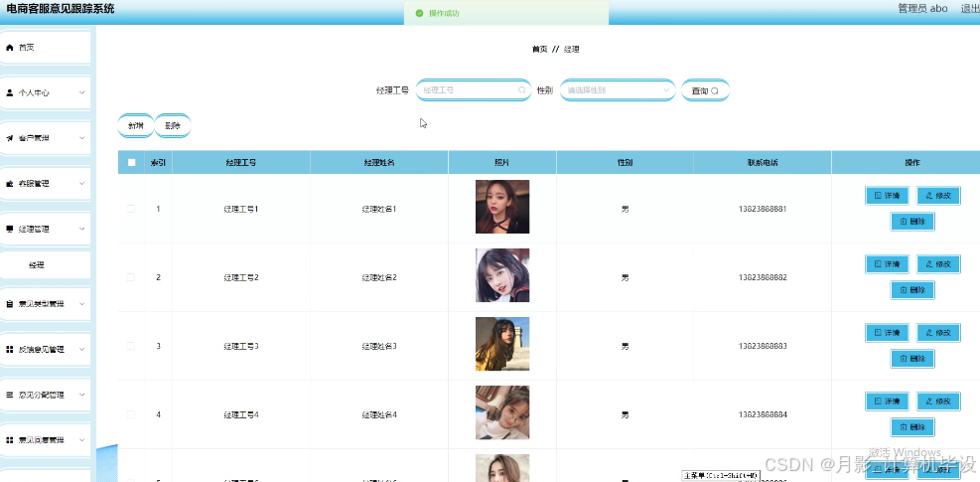Click 删除 in the 经理姓名3 row
980x482 pixels.
[x=912, y=359]
